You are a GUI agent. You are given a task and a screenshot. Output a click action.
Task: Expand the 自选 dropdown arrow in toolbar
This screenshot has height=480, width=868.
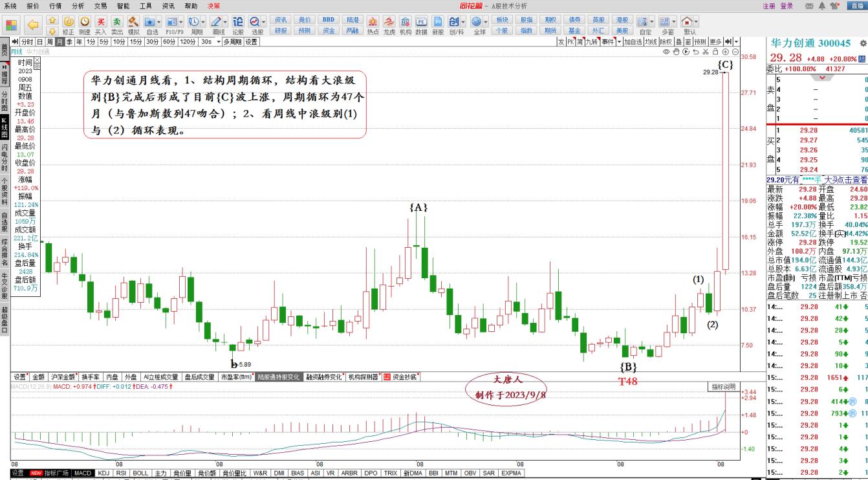pos(159,22)
